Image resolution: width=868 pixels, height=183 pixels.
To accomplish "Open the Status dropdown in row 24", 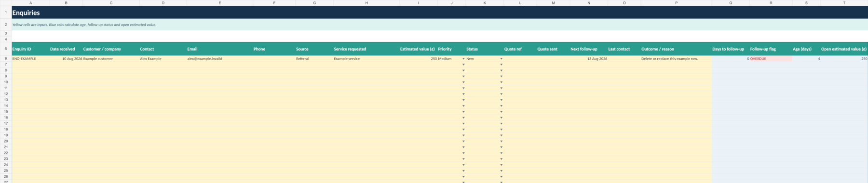I will [x=501, y=165].
